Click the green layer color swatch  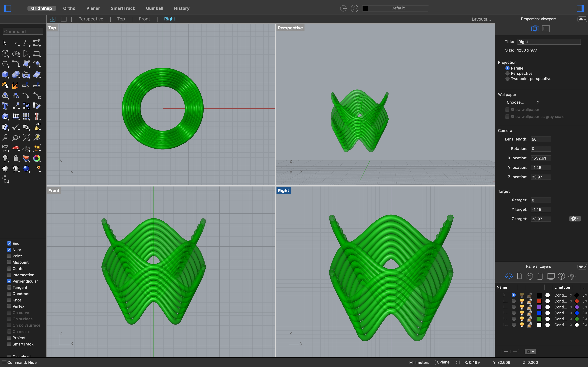click(539, 319)
